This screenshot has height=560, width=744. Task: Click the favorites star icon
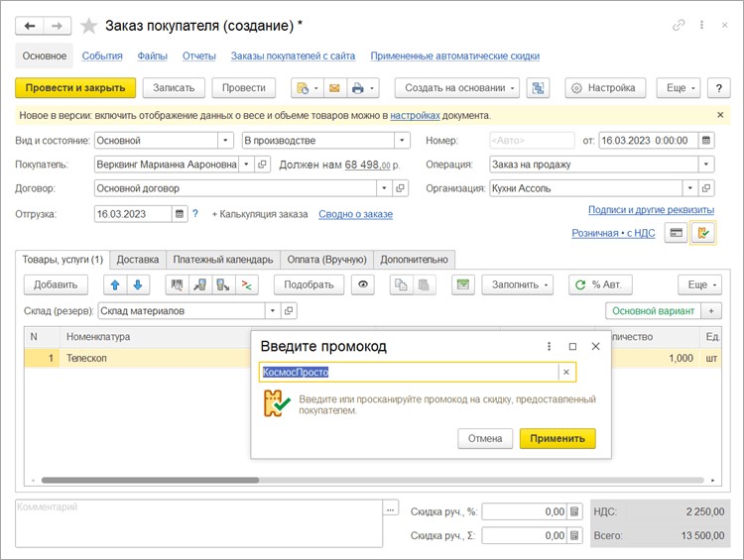click(89, 25)
